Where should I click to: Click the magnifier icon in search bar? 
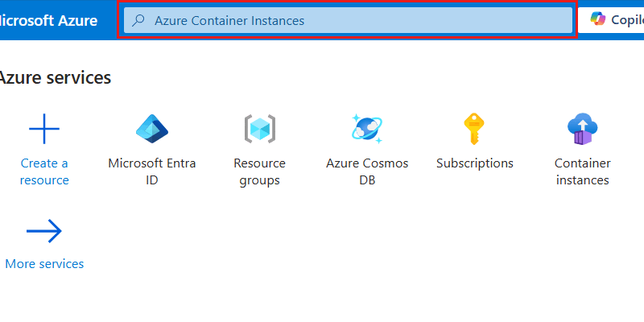[138, 20]
